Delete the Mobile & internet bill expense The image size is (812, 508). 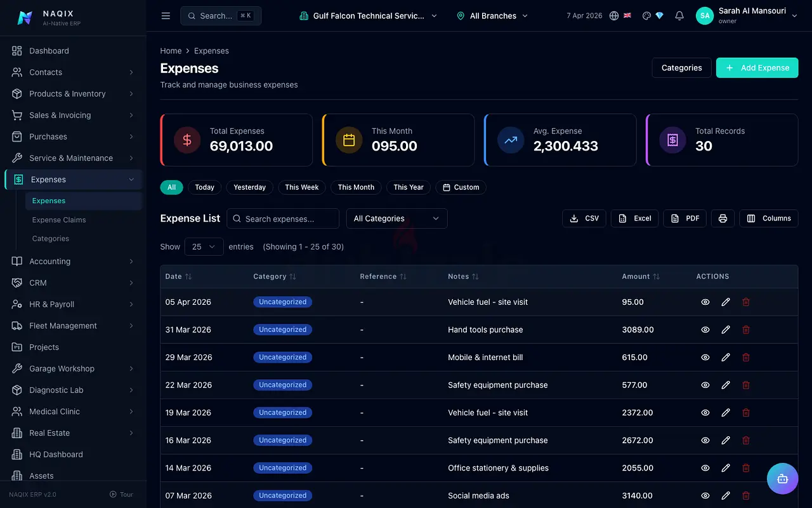pyautogui.click(x=746, y=358)
